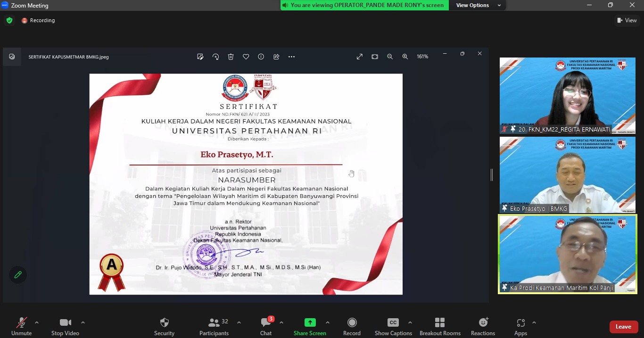Screen dimensions: 644x338
Task: Click the share image icon
Action: click(276, 57)
